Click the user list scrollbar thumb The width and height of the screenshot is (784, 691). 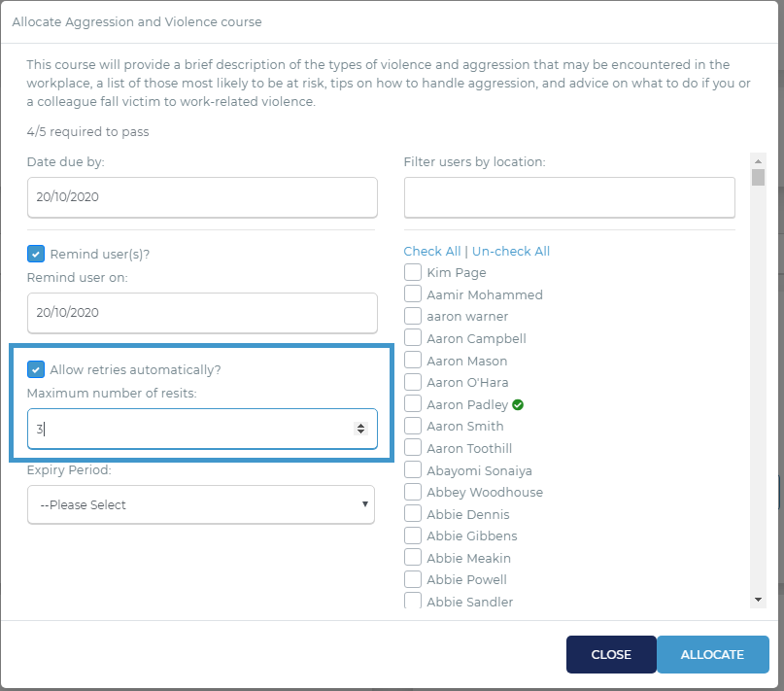pyautogui.click(x=758, y=178)
